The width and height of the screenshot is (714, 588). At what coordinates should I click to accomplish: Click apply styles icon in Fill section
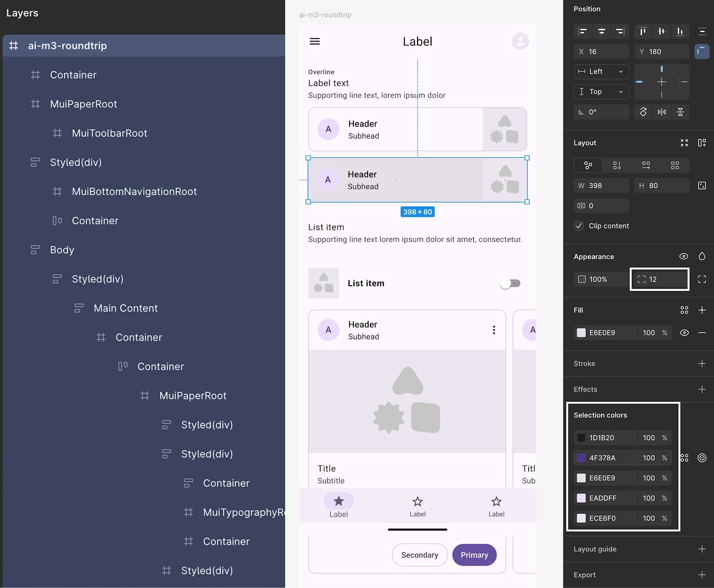684,310
